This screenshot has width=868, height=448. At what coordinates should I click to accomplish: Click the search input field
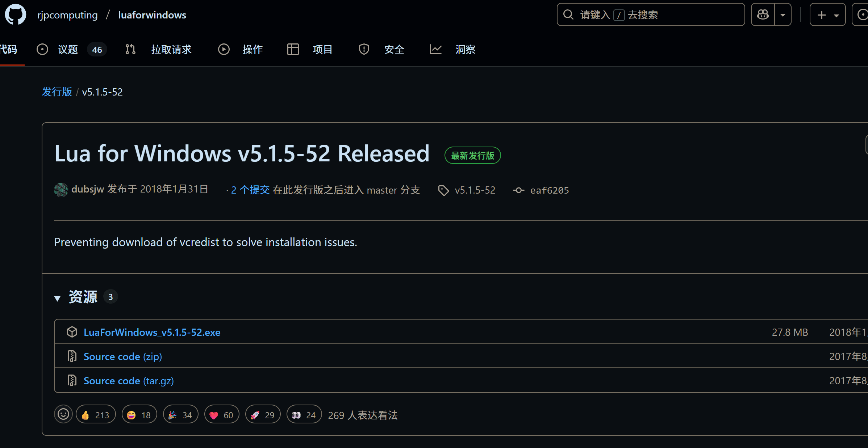tap(650, 15)
